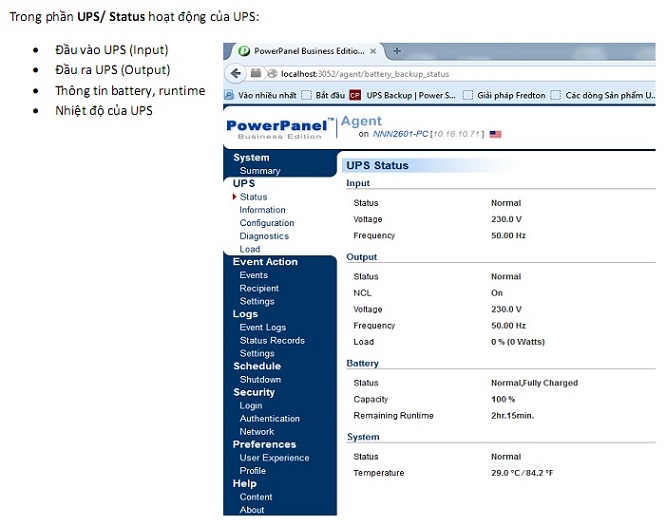Open 'Giải pháp Fredton' bookmark
This screenshot has height=526, width=666.
click(504, 95)
